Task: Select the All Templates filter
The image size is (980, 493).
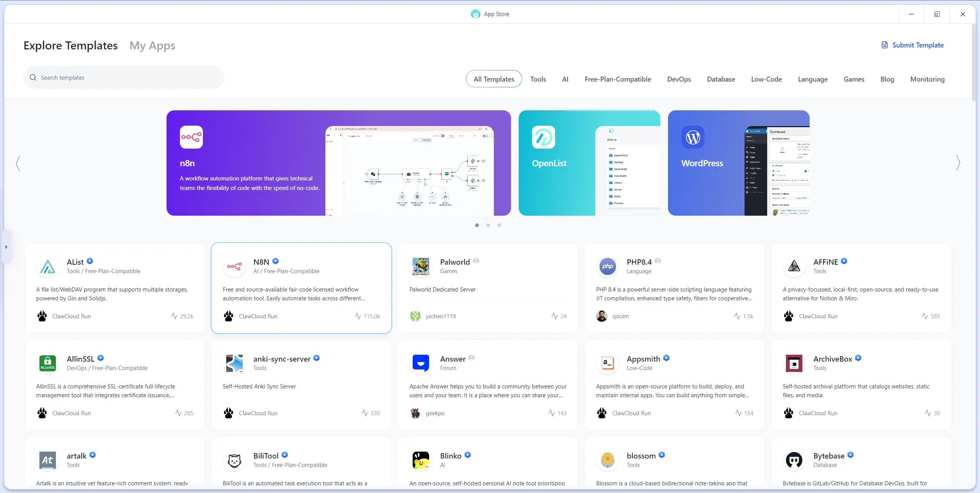Action: tap(494, 79)
